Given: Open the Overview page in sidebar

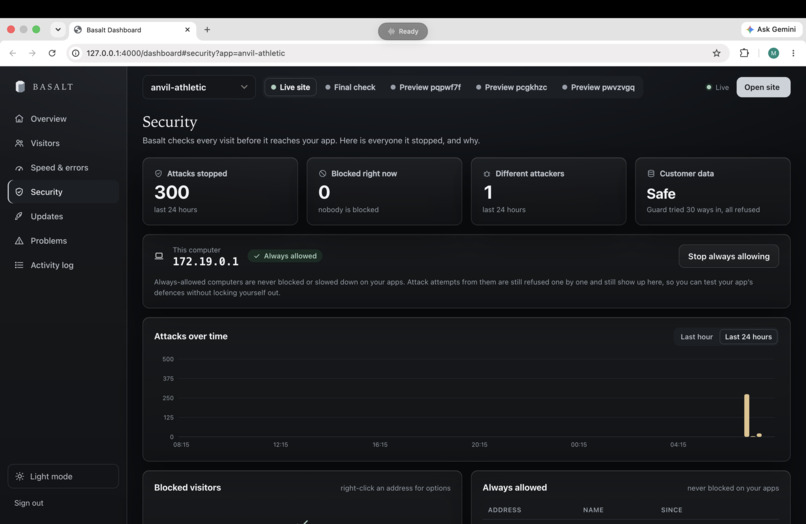Looking at the screenshot, I should (63, 119).
